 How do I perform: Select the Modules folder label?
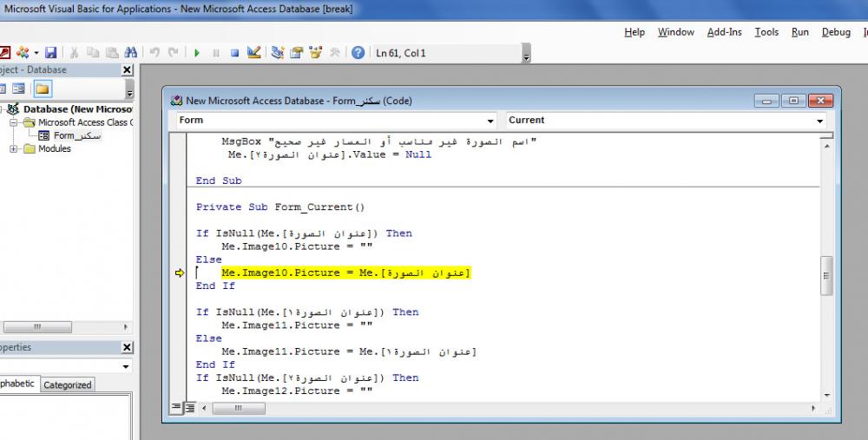pos(54,148)
